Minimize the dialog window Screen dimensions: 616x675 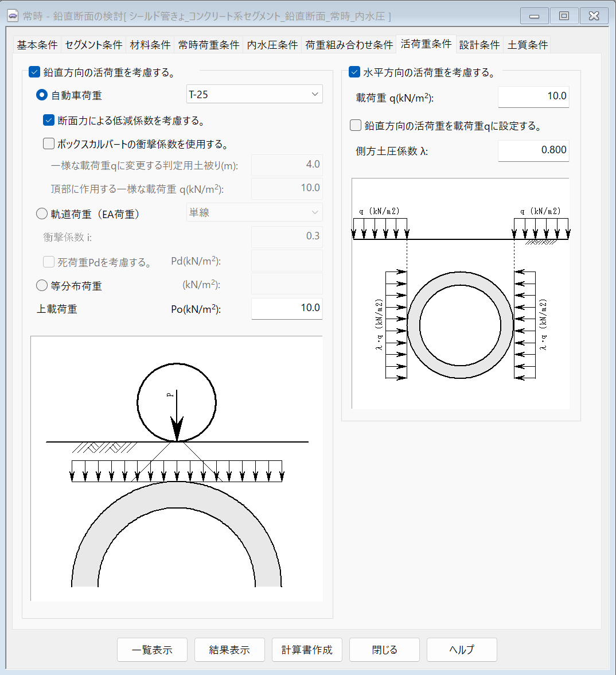pyautogui.click(x=534, y=16)
